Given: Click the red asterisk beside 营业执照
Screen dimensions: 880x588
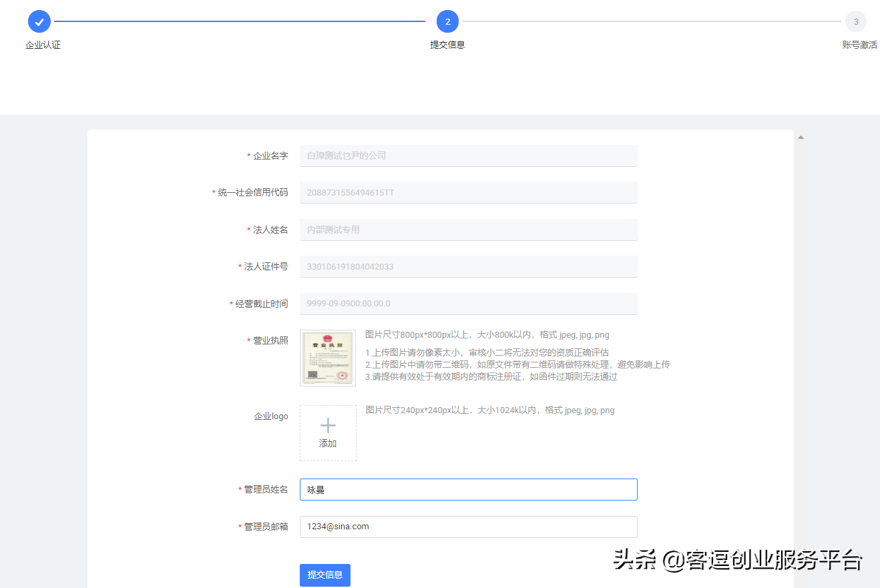Looking at the screenshot, I should tap(248, 340).
